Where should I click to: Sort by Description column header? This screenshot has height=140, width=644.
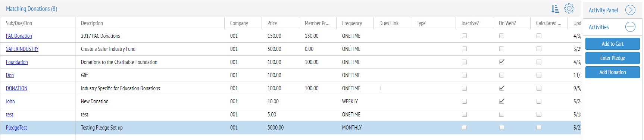click(150, 23)
